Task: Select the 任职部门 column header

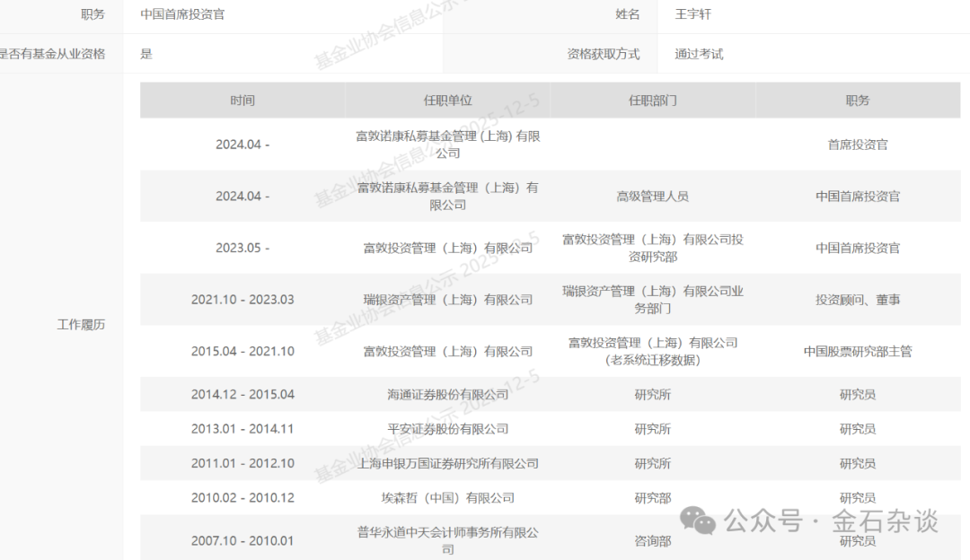Action: click(652, 101)
